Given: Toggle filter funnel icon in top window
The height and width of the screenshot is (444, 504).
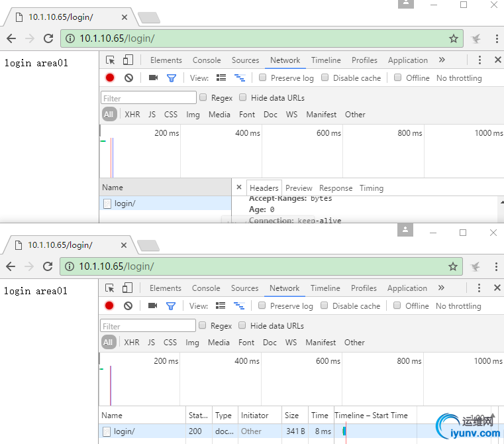Looking at the screenshot, I should click(x=172, y=78).
